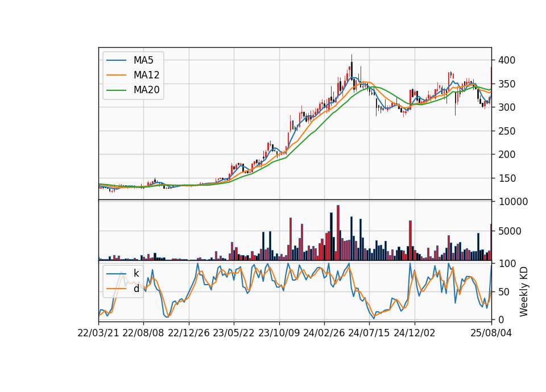This screenshot has height=392, width=546.
Task: Click the green MA20 legend line sample
Action: 116,90
